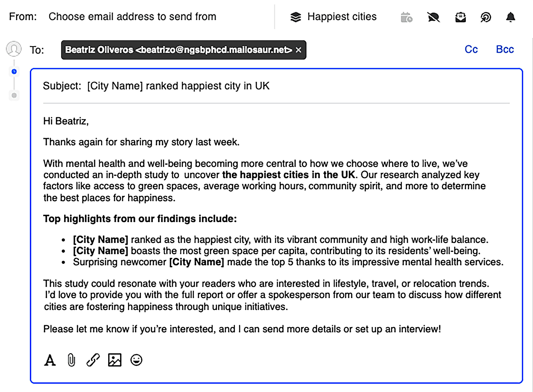Open text formatting options with the A icon
Image resolution: width=533 pixels, height=392 pixels.
click(x=50, y=360)
